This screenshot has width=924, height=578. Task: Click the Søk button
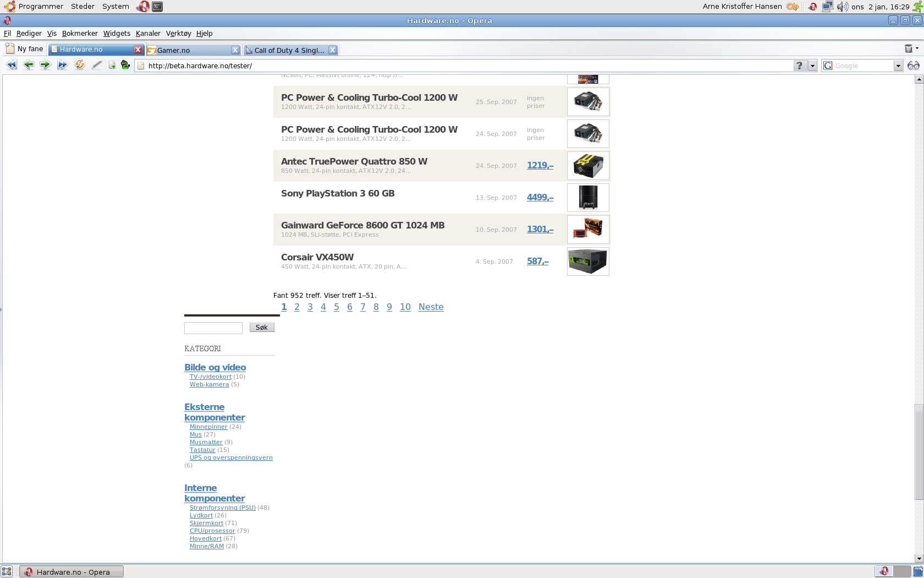tap(262, 327)
